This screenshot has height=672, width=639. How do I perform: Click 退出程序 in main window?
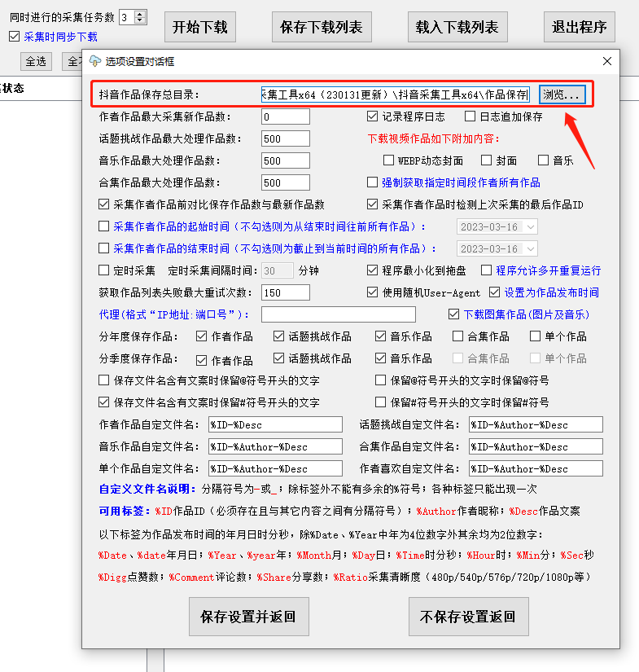(x=580, y=27)
